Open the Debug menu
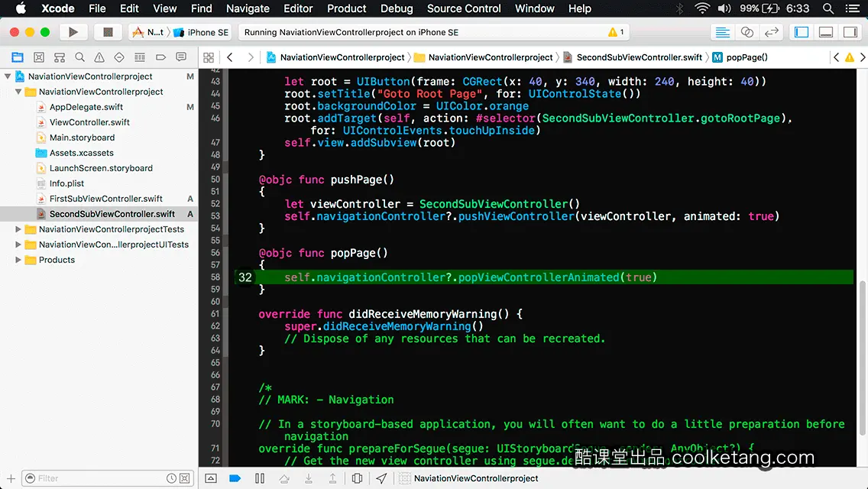 (x=397, y=8)
